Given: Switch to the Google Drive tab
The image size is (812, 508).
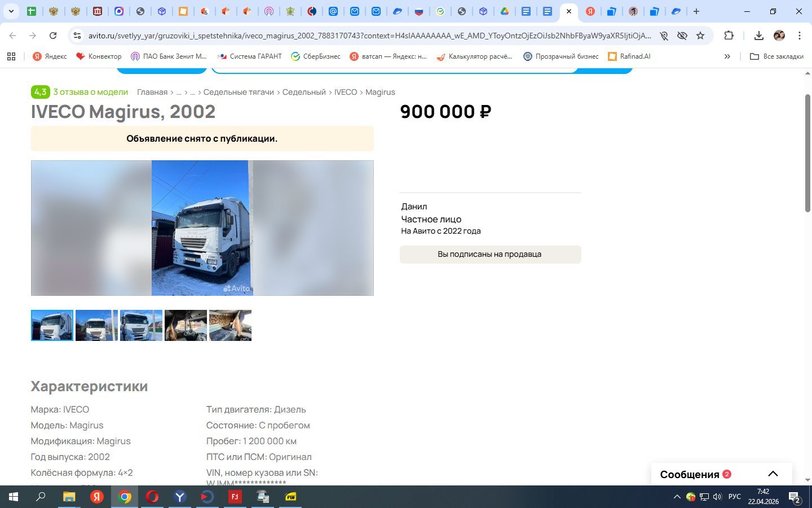Looking at the screenshot, I should coord(504,11).
